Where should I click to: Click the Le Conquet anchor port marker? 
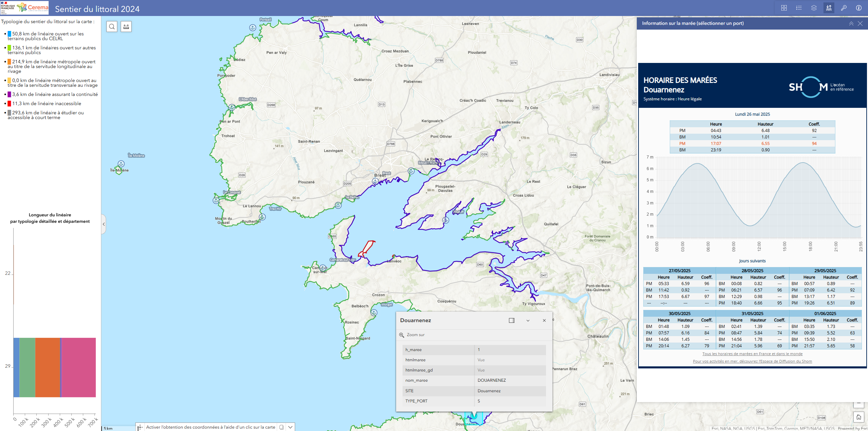tap(216, 201)
